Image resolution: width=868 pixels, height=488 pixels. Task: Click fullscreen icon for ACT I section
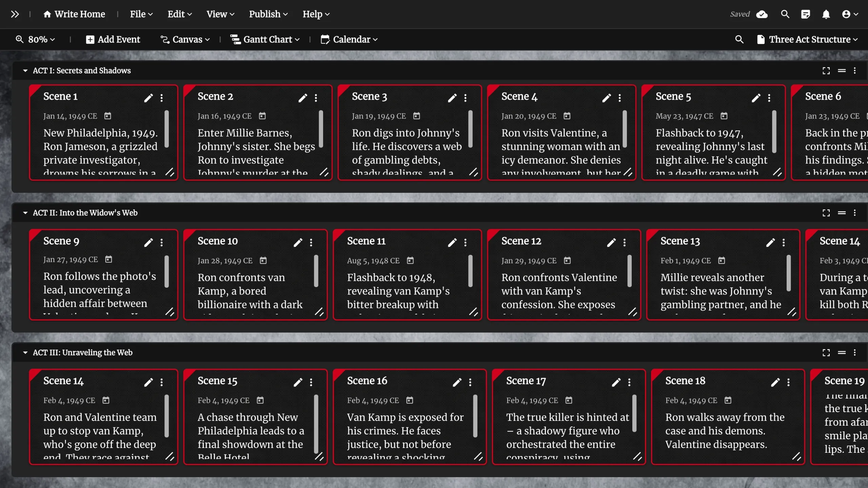pos(826,70)
